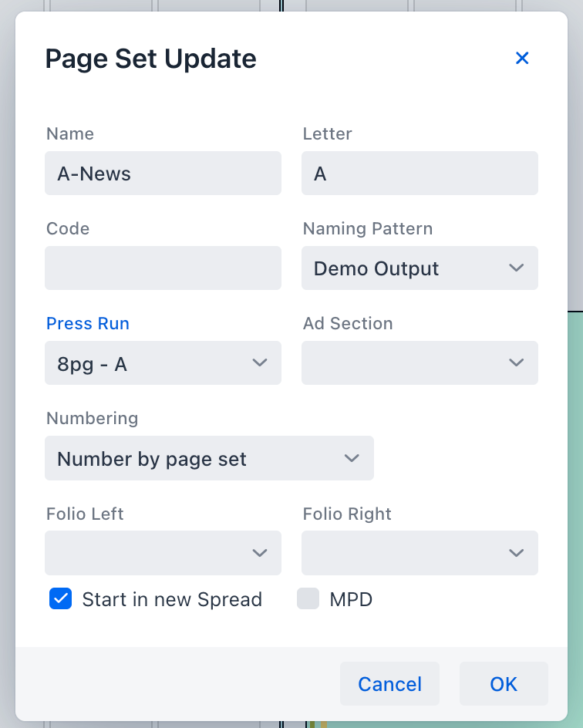This screenshot has width=583, height=728.
Task: Click the Cancel button
Action: pos(389,684)
